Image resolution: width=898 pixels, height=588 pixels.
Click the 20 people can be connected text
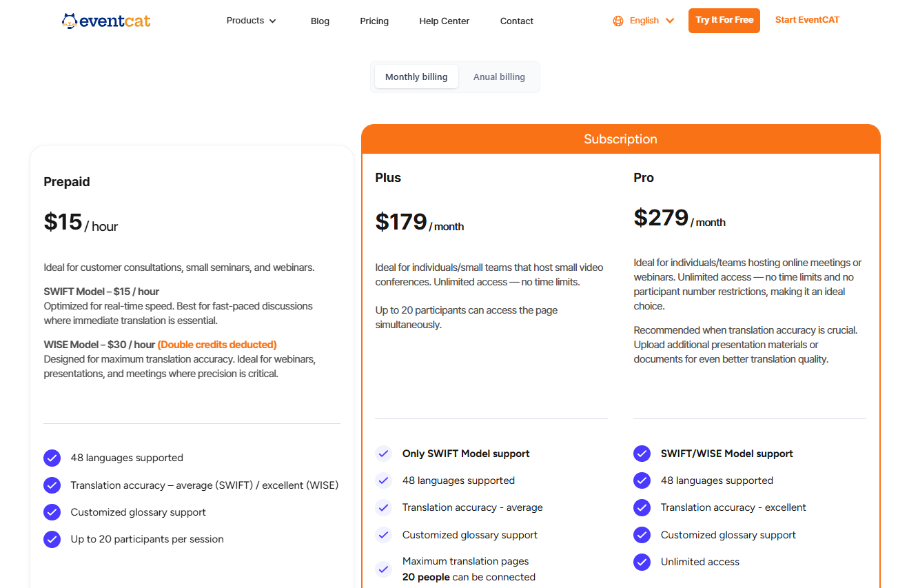click(x=469, y=577)
